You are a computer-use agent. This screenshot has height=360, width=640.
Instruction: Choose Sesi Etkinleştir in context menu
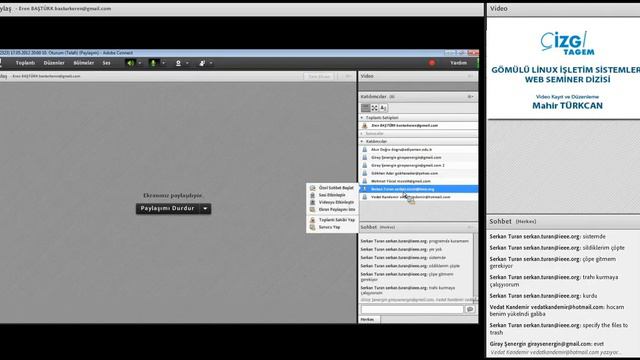pos(332,195)
